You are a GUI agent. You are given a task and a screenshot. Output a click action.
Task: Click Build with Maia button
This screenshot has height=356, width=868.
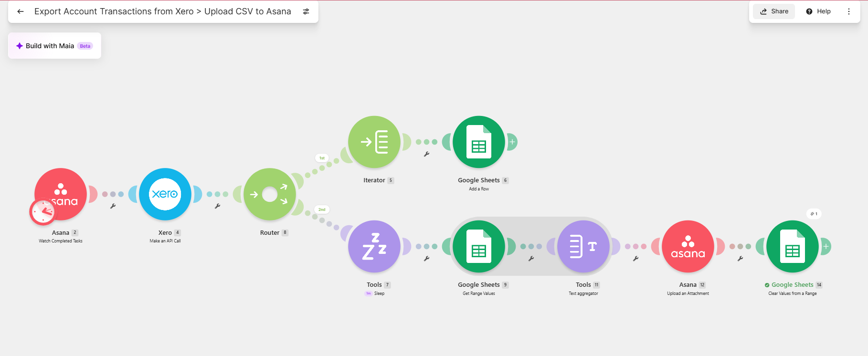click(54, 46)
